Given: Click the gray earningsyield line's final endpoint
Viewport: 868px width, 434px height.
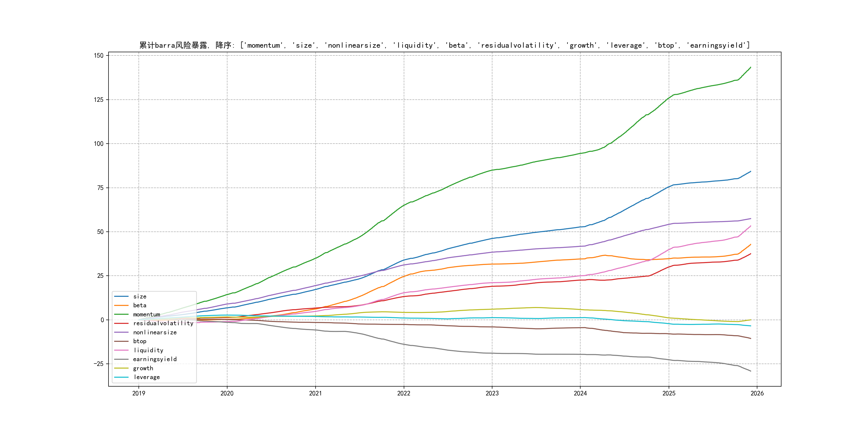Looking at the screenshot, I should [x=751, y=371].
